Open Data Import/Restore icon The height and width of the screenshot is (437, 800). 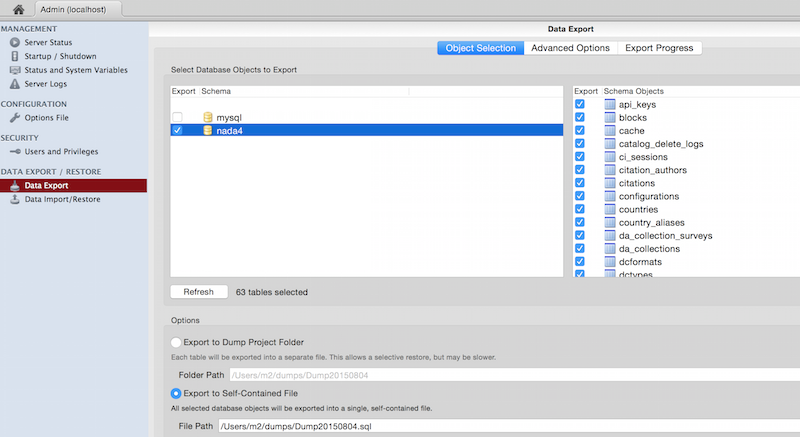point(15,199)
